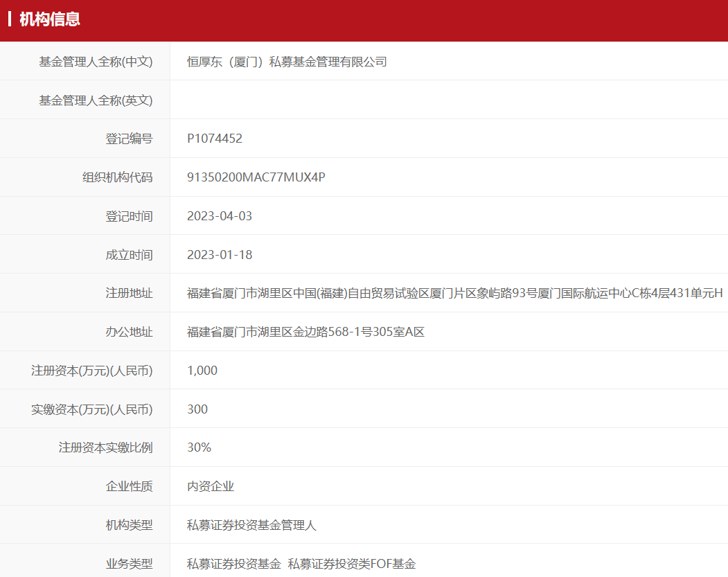
Task: Click the 办公地址 label
Action: click(x=129, y=332)
